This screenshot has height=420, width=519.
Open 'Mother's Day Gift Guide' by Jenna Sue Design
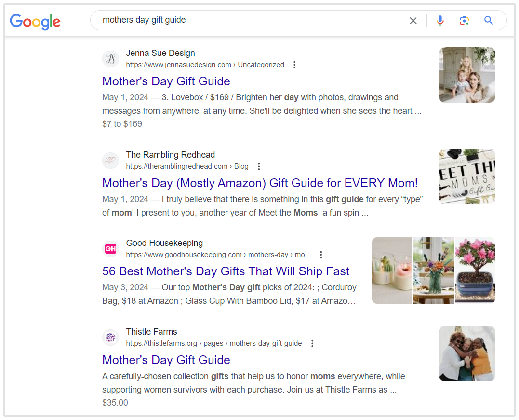[166, 81]
